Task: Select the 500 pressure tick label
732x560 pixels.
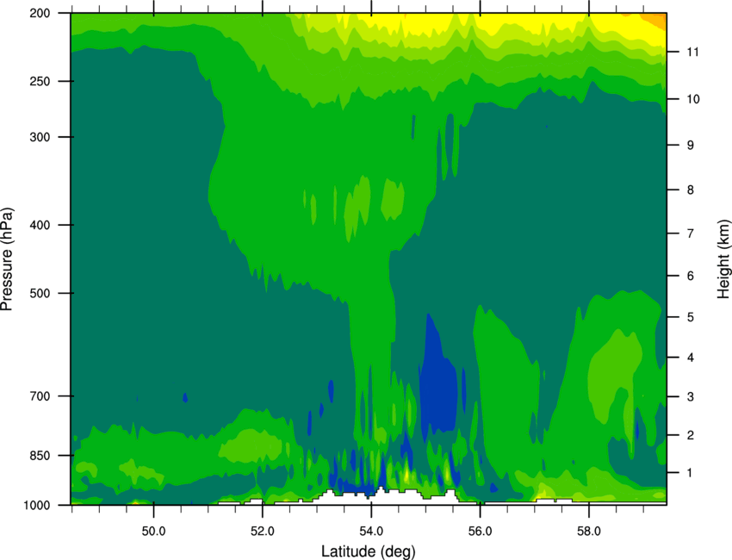Action: (x=40, y=293)
